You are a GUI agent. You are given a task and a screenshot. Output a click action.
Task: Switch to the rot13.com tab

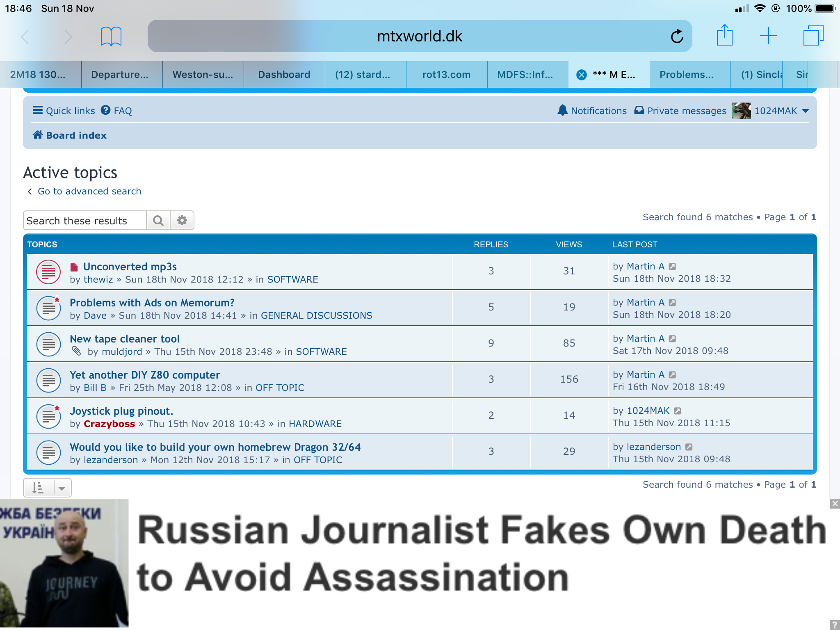coord(446,75)
